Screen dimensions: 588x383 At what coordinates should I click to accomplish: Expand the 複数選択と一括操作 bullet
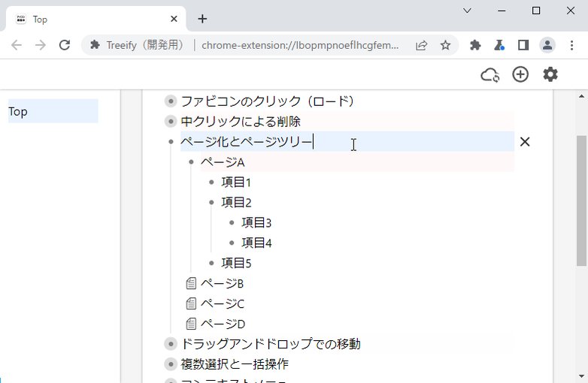[x=171, y=364]
